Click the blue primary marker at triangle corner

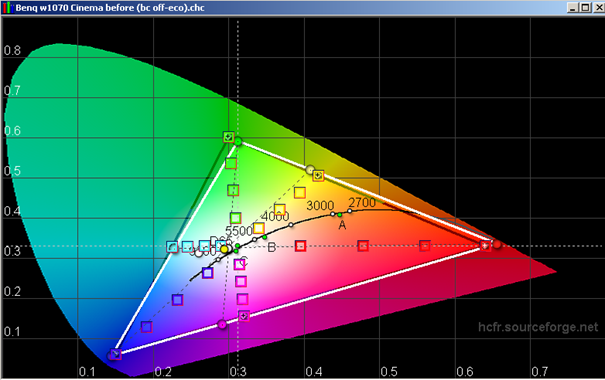point(115,354)
